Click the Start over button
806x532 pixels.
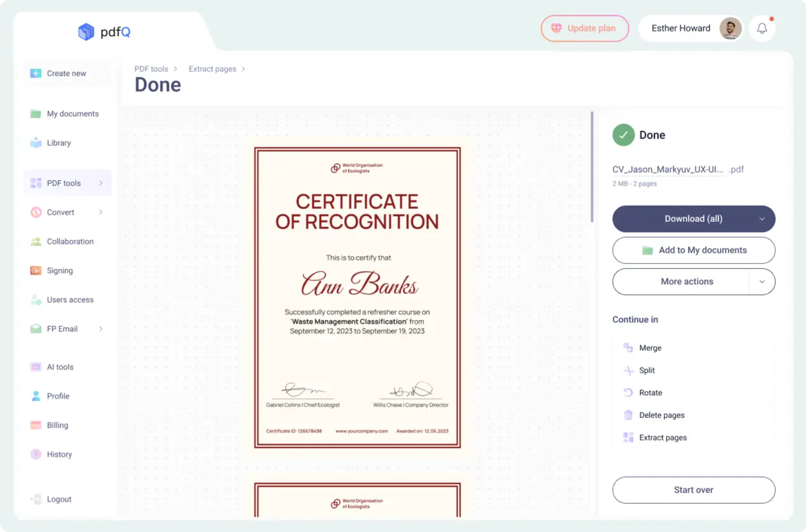coord(693,490)
